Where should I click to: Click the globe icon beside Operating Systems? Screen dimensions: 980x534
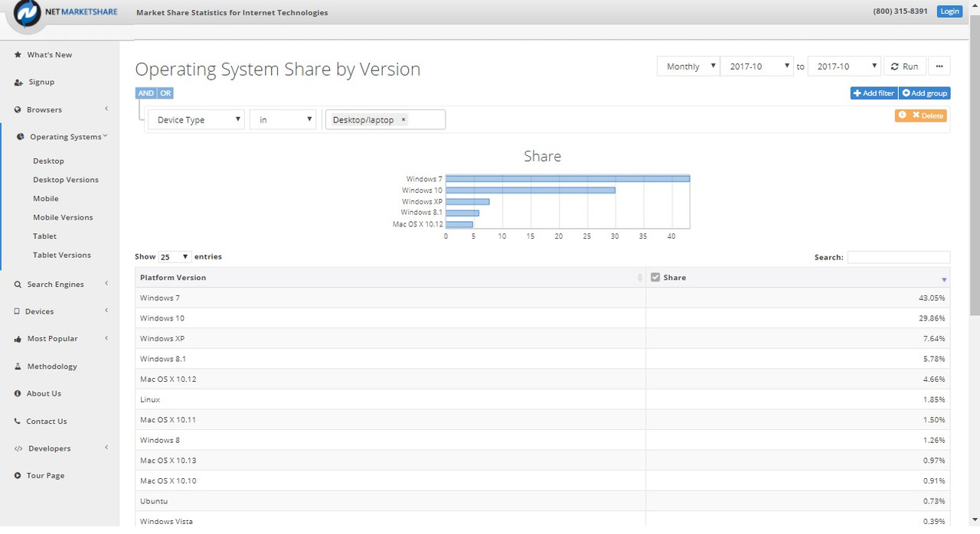[x=21, y=137]
